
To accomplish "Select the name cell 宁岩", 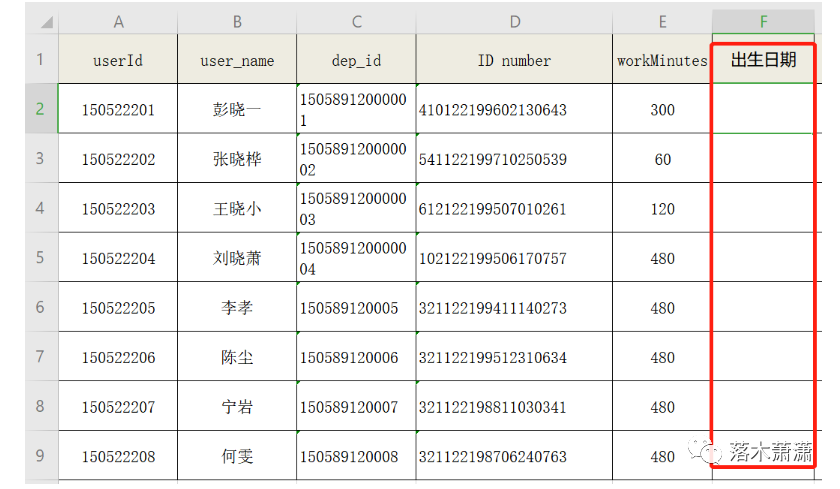I will coord(237,406).
